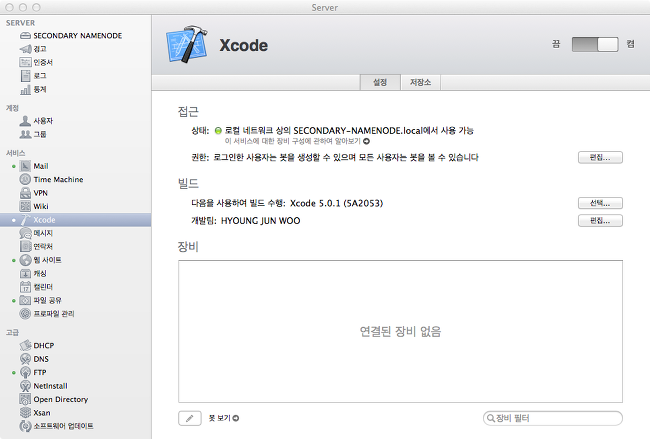Select the 그룹 groups icon

[x=25, y=134]
